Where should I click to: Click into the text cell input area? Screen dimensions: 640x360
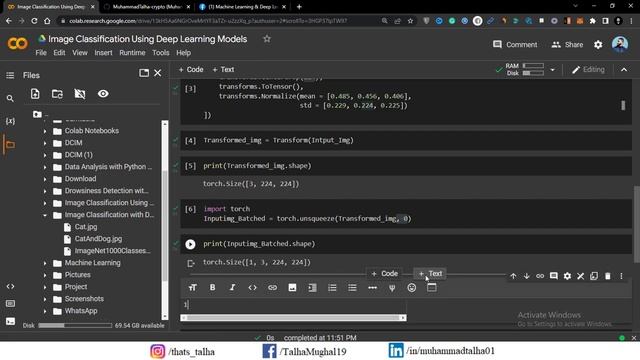click(x=293, y=304)
